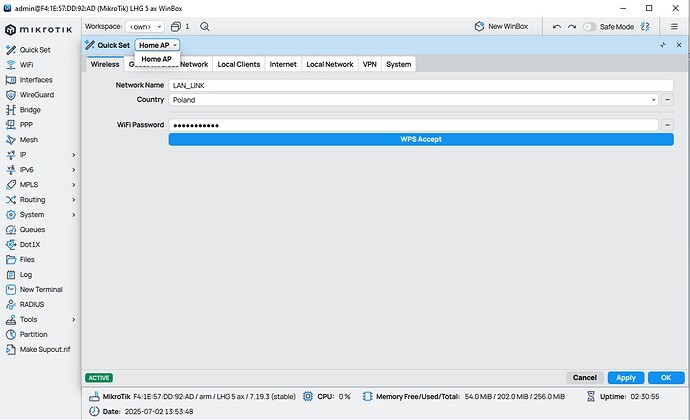Click the Date clock icon in status bar
Viewport: 690px width, 420px height.
tap(94, 411)
